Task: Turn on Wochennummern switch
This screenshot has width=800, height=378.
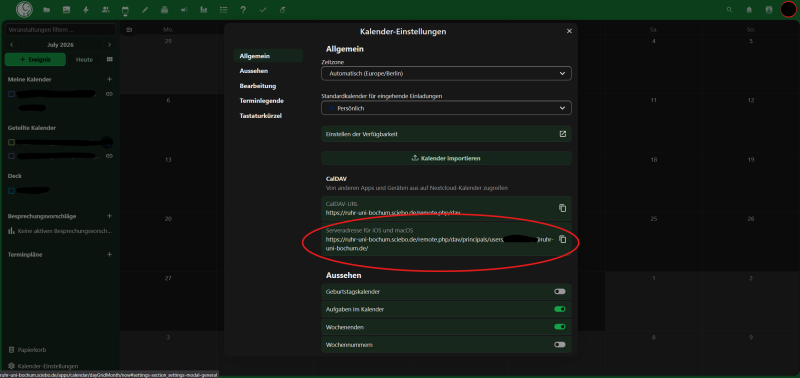Action: tap(560, 345)
